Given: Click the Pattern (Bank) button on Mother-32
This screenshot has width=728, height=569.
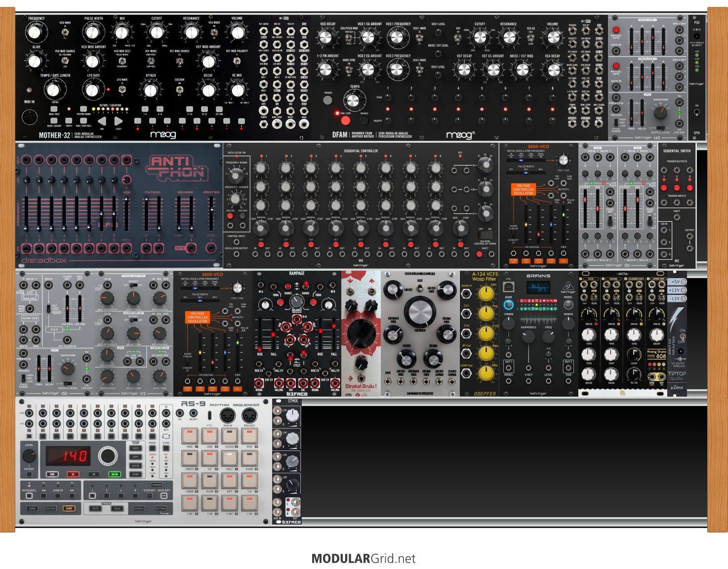Looking at the screenshot, I should (83, 109).
